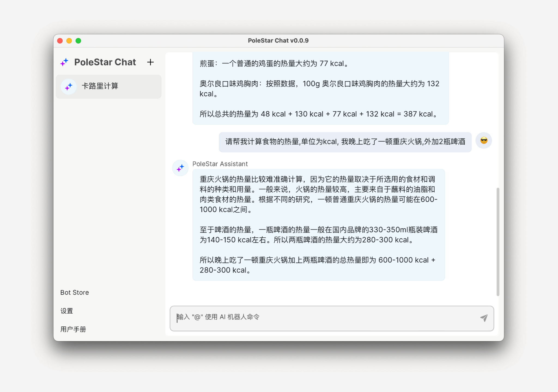The height and width of the screenshot is (392, 558).
Task: Click the PoleStar Assistant sparkle avatar
Action: (180, 168)
